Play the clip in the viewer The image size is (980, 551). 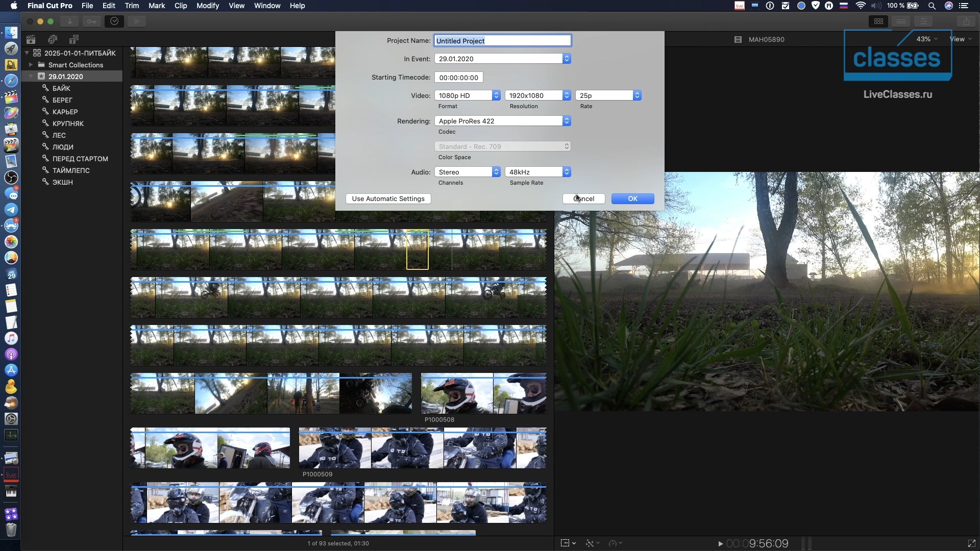point(720,544)
